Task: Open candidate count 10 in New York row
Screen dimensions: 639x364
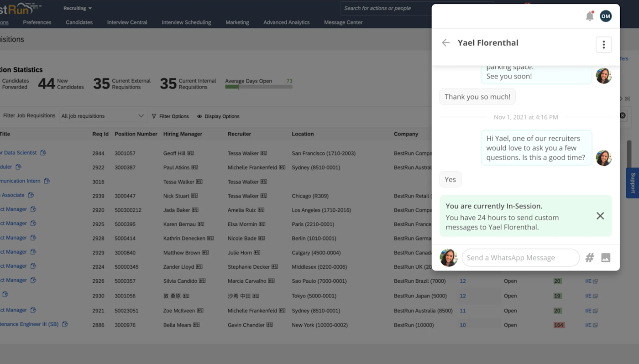Action: click(463, 325)
